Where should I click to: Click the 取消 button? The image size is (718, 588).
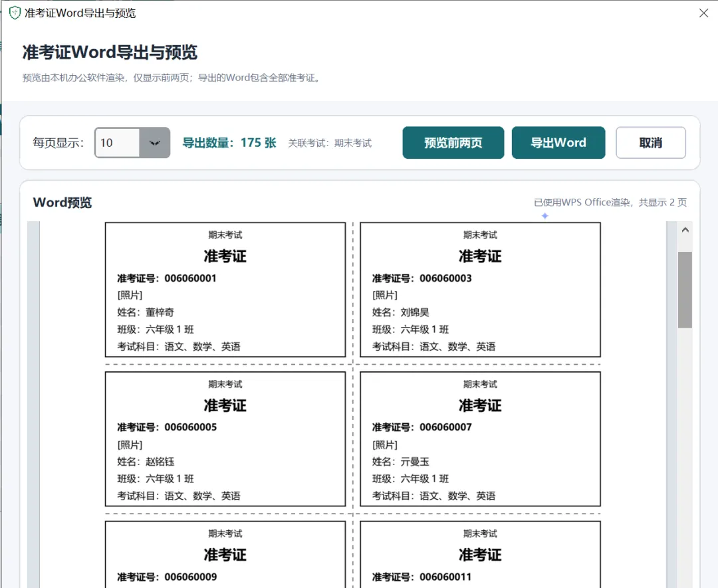(x=651, y=143)
